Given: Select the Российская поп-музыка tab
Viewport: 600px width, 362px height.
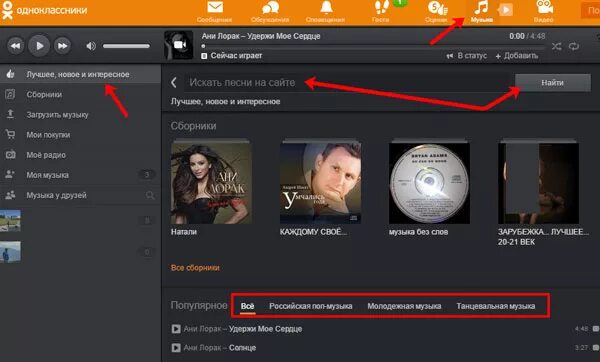Looking at the screenshot, I should coord(311,306).
